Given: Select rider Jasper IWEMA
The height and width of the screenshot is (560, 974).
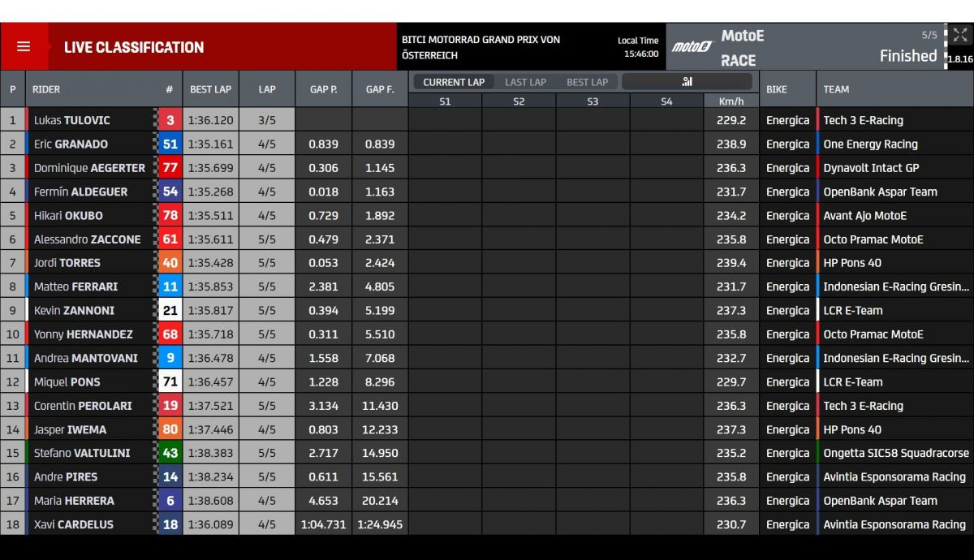Looking at the screenshot, I should pos(70,429).
